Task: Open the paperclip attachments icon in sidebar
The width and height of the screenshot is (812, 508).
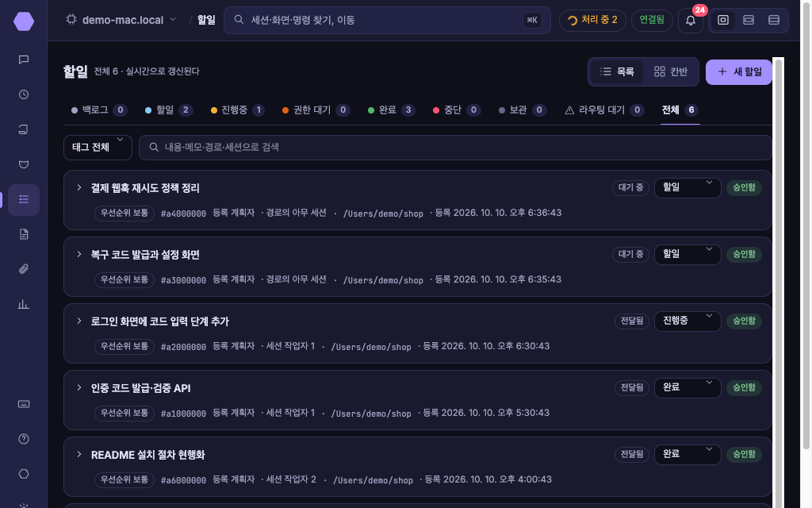Action: point(23,269)
